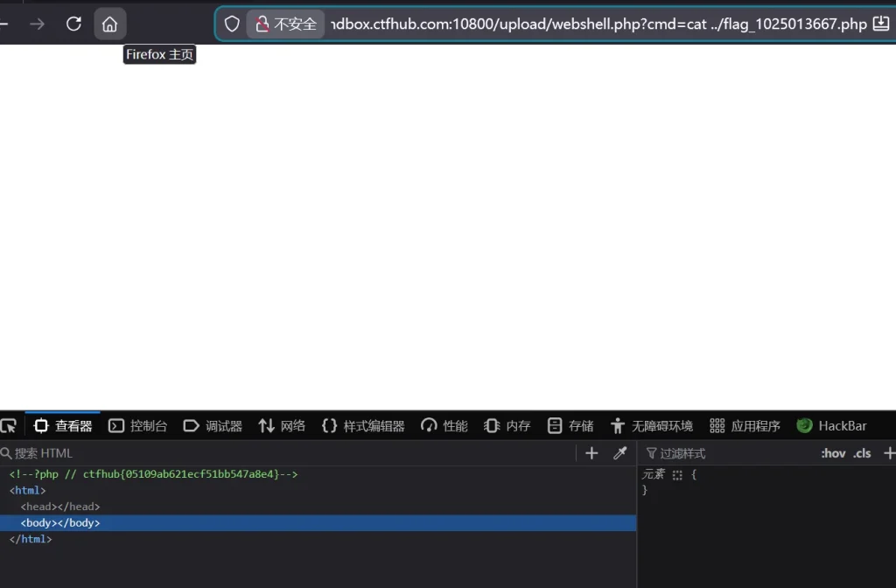Activate the element picker tool

[9, 426]
